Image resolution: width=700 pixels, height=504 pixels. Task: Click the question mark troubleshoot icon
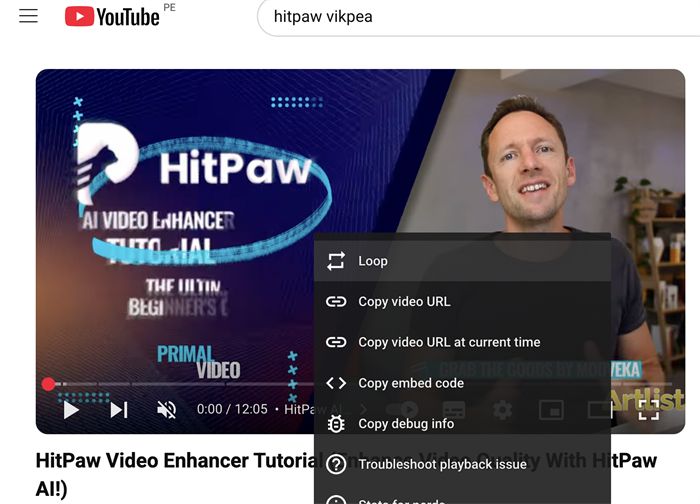pos(336,464)
